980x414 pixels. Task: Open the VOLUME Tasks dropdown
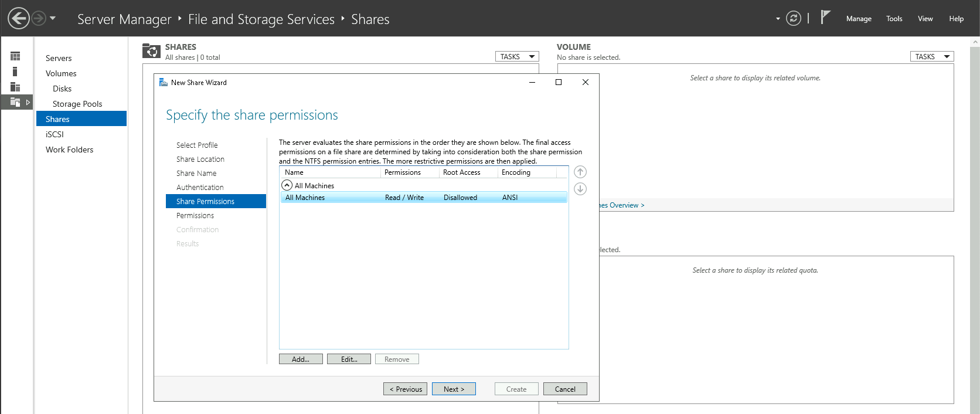931,57
